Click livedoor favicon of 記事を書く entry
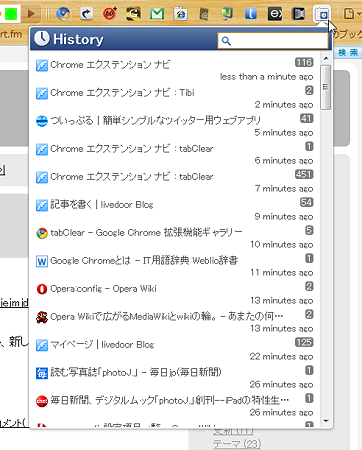This screenshot has width=362, height=450. (42, 205)
